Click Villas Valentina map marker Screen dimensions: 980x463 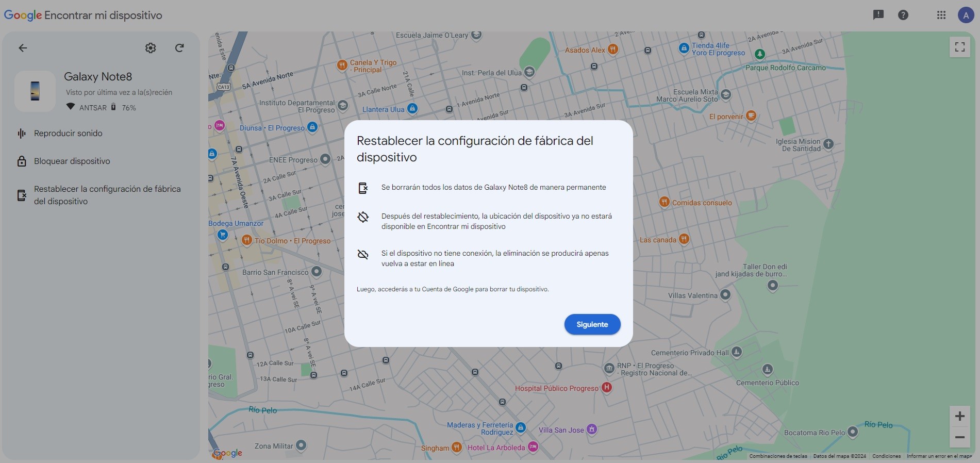point(725,295)
